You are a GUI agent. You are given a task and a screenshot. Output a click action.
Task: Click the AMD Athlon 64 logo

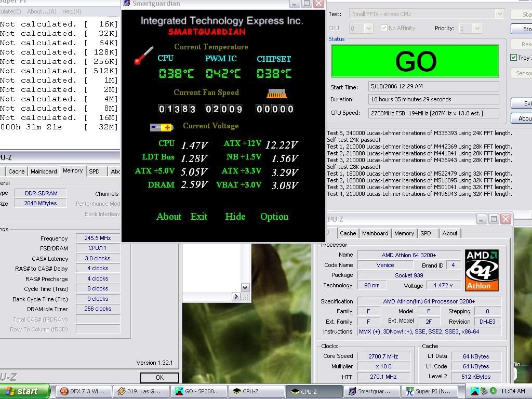[x=482, y=270]
